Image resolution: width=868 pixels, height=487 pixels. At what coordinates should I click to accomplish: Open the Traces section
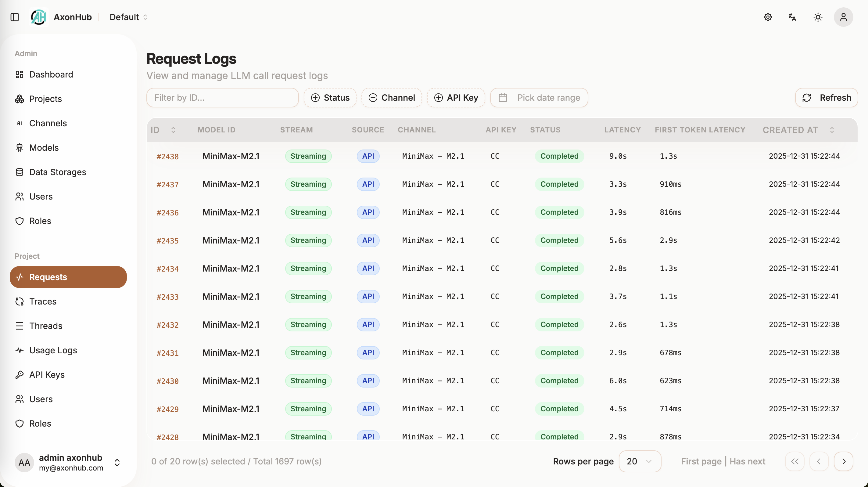(43, 302)
